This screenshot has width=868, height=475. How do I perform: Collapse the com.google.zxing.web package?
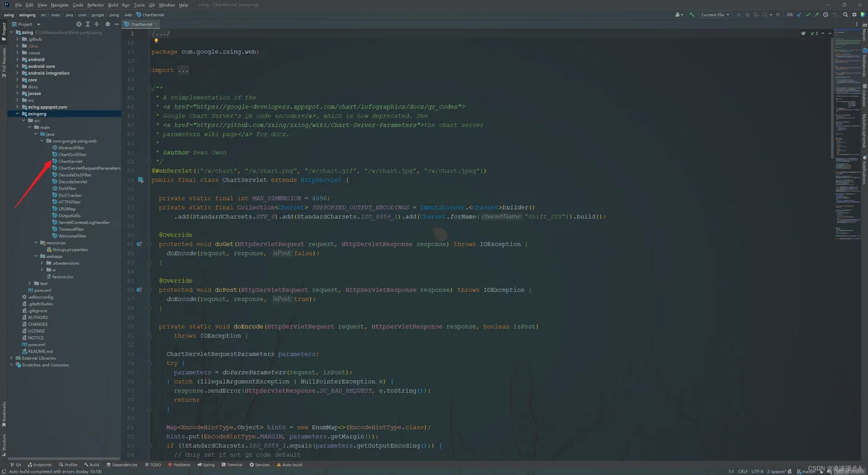coord(42,141)
